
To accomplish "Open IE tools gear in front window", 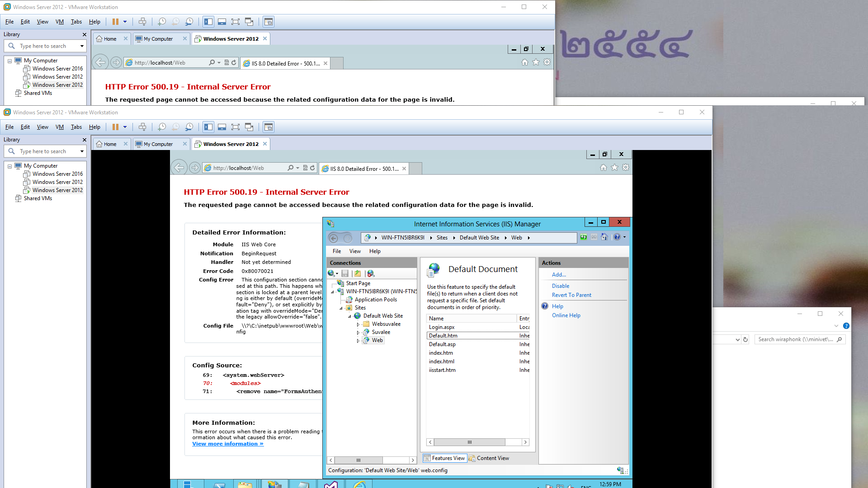I will tap(626, 168).
